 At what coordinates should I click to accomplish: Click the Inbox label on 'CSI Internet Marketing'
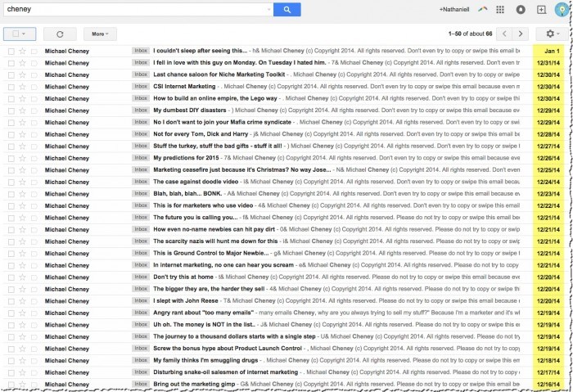(141, 87)
